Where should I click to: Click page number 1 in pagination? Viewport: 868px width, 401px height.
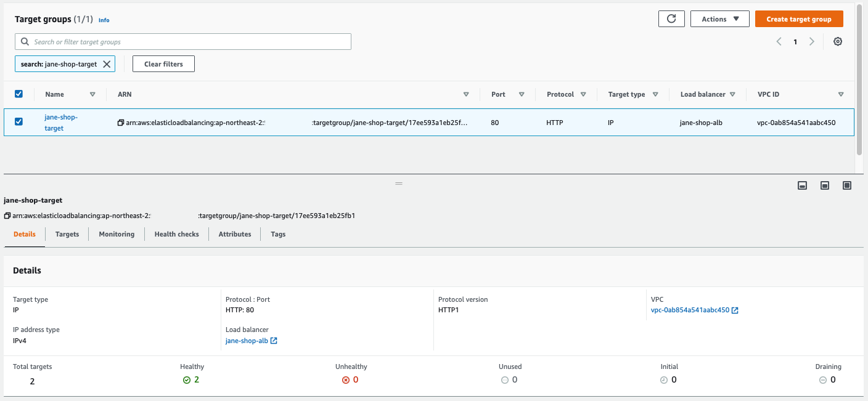(x=795, y=42)
